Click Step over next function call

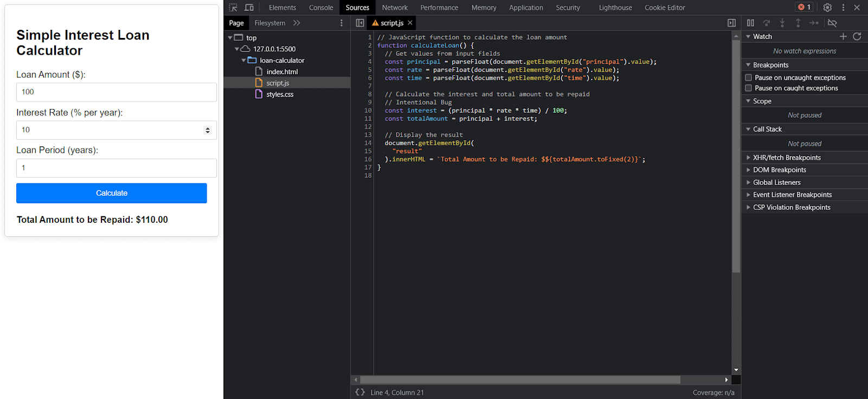click(x=767, y=23)
